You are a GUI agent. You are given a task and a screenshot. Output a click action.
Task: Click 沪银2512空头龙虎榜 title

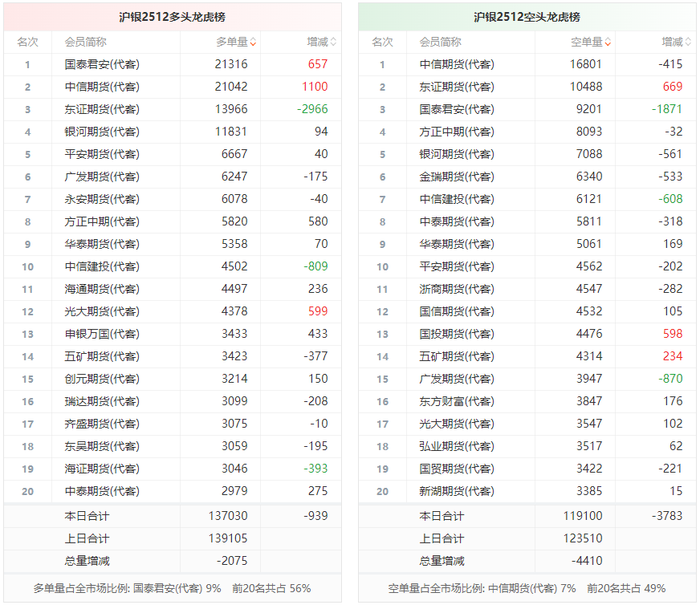527,17
